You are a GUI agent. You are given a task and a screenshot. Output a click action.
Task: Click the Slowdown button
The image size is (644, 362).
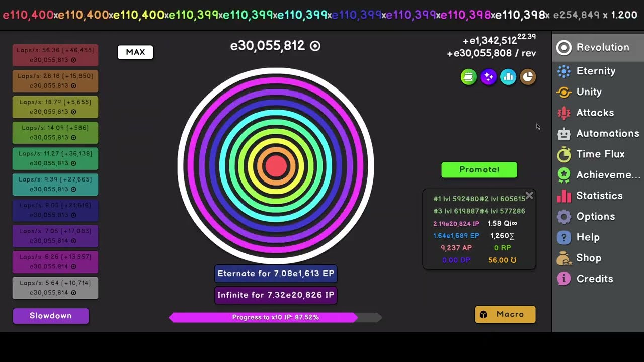click(51, 316)
